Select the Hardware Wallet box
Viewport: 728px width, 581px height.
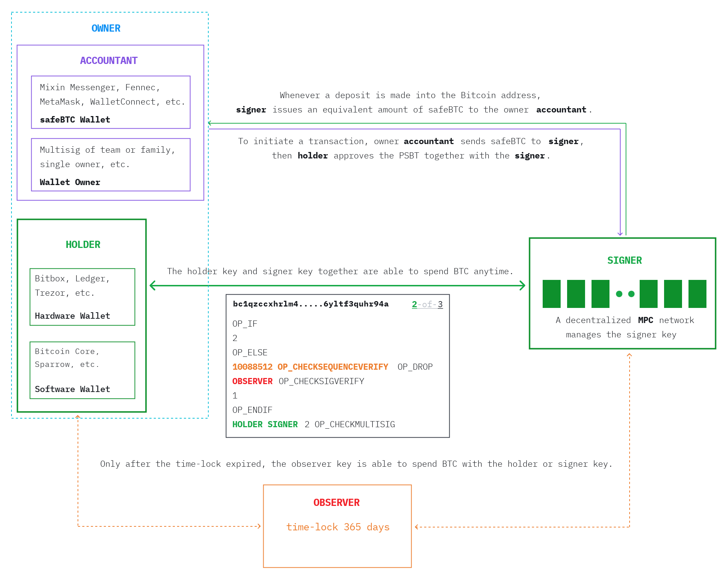click(82, 297)
